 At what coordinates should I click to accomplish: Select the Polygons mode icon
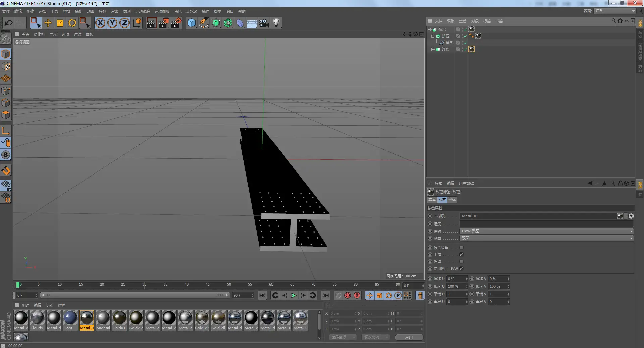(6, 115)
